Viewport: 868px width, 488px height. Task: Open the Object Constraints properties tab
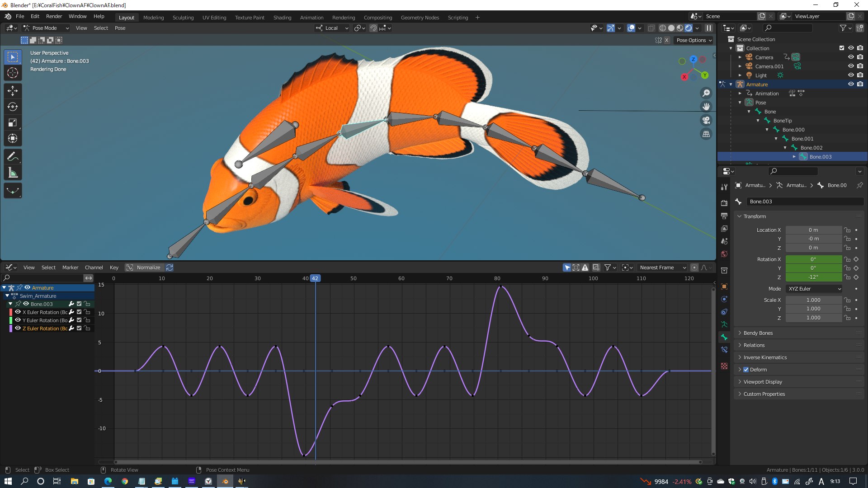(724, 312)
